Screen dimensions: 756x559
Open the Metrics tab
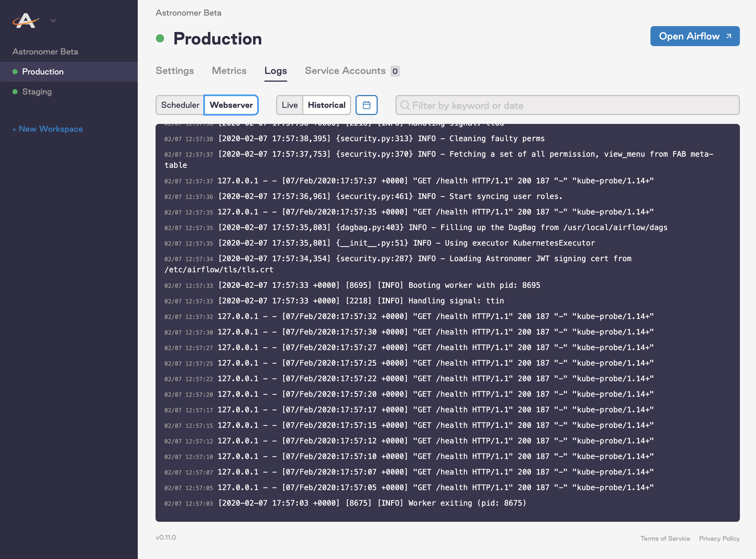(x=229, y=71)
